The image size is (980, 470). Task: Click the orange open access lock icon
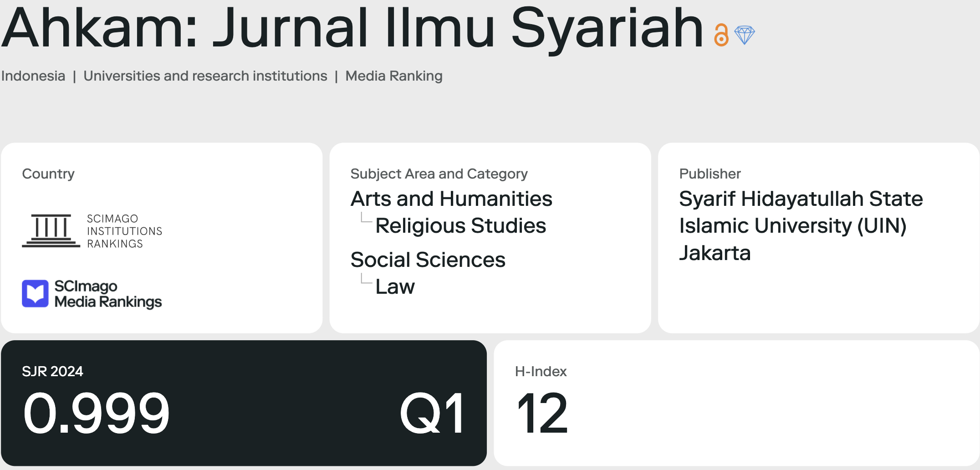pyautogui.click(x=721, y=35)
